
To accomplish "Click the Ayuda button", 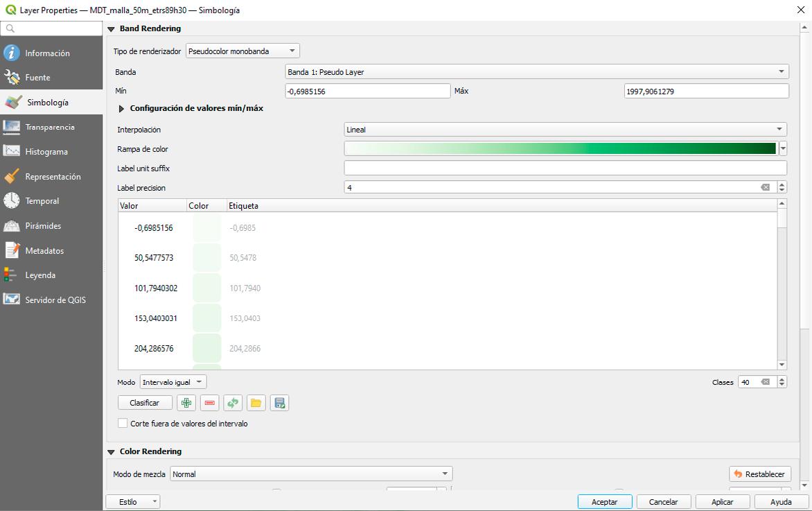I will [x=781, y=502].
